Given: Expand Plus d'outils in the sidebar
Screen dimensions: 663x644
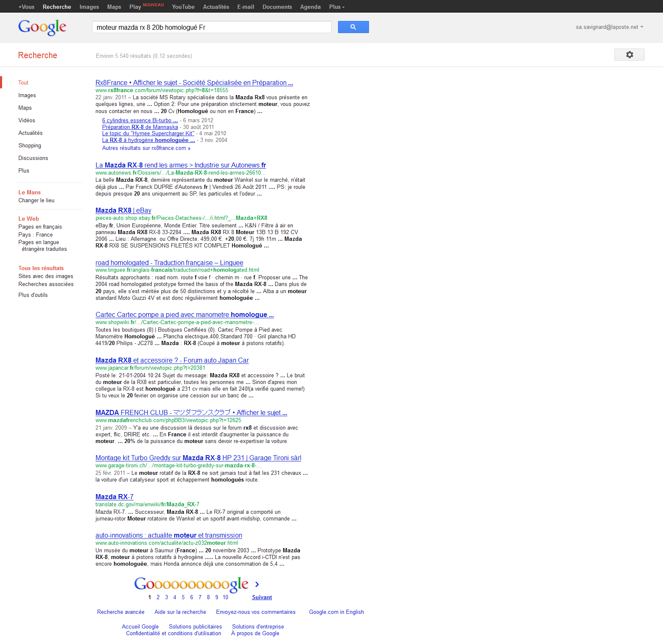Looking at the screenshot, I should coord(33,295).
